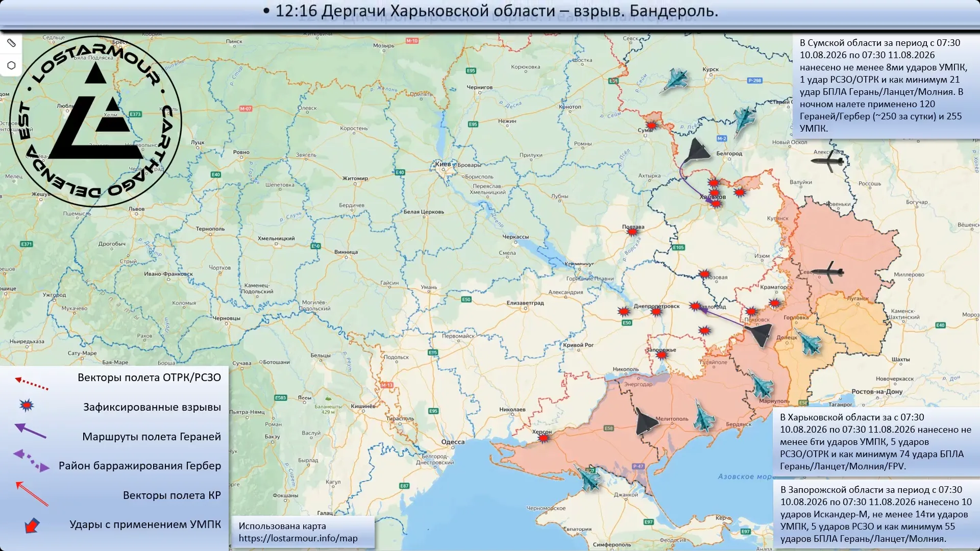Click the Харьковская область report text box
The height and width of the screenshot is (551, 980).
(x=876, y=442)
